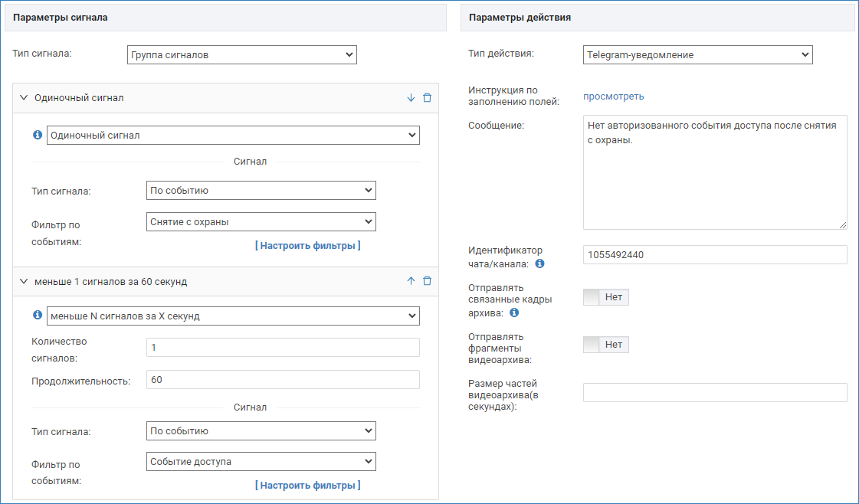
Task: Open Тип действия dropdown with Telegram-уведомление
Action: pos(697,54)
